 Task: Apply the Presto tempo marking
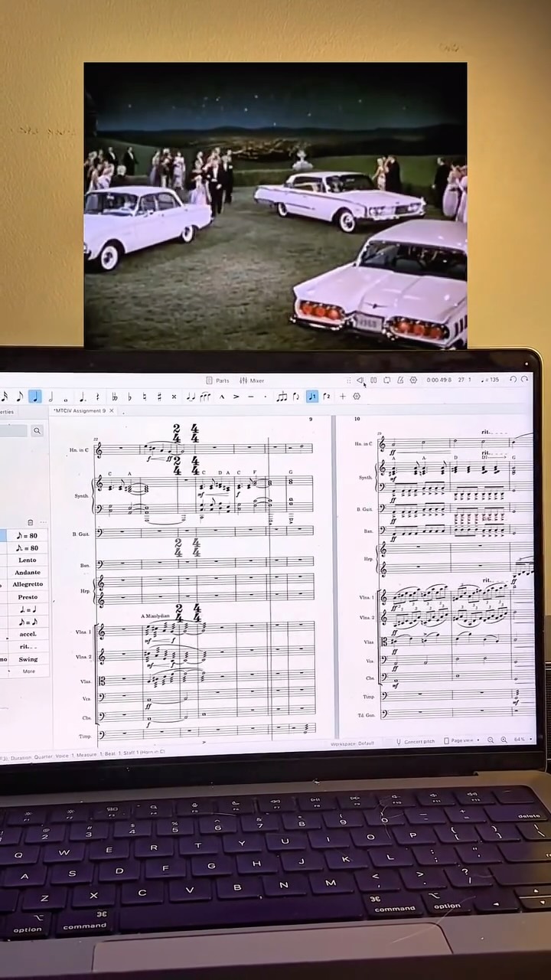(x=28, y=597)
